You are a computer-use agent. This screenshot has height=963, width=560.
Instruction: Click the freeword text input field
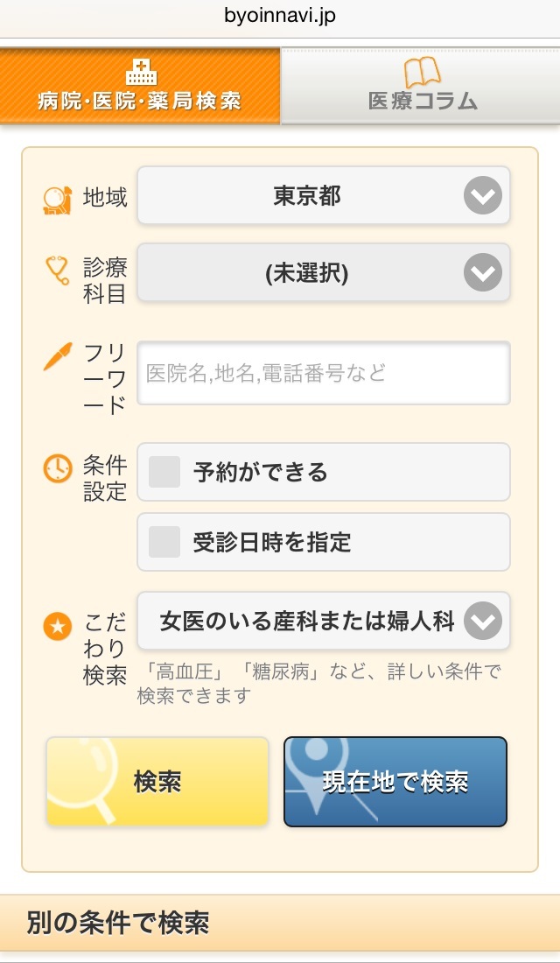coord(324,372)
